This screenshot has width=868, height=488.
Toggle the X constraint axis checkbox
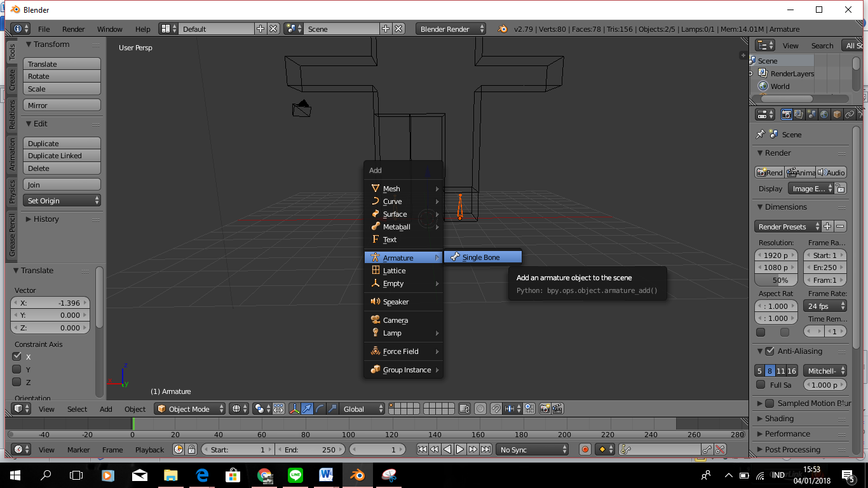pos(17,356)
